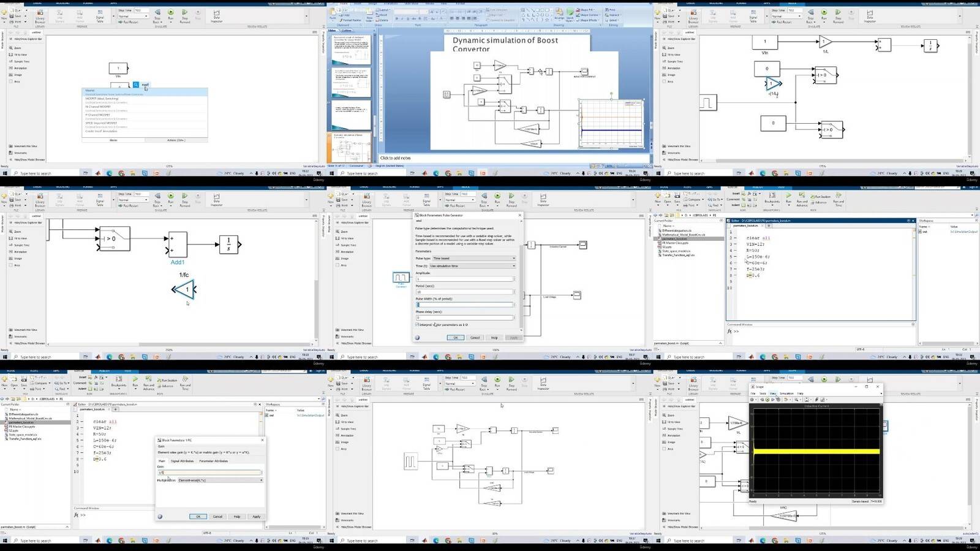Click the run icon in the Scope window toolbar
This screenshot has width=980, height=551.
pos(769,399)
